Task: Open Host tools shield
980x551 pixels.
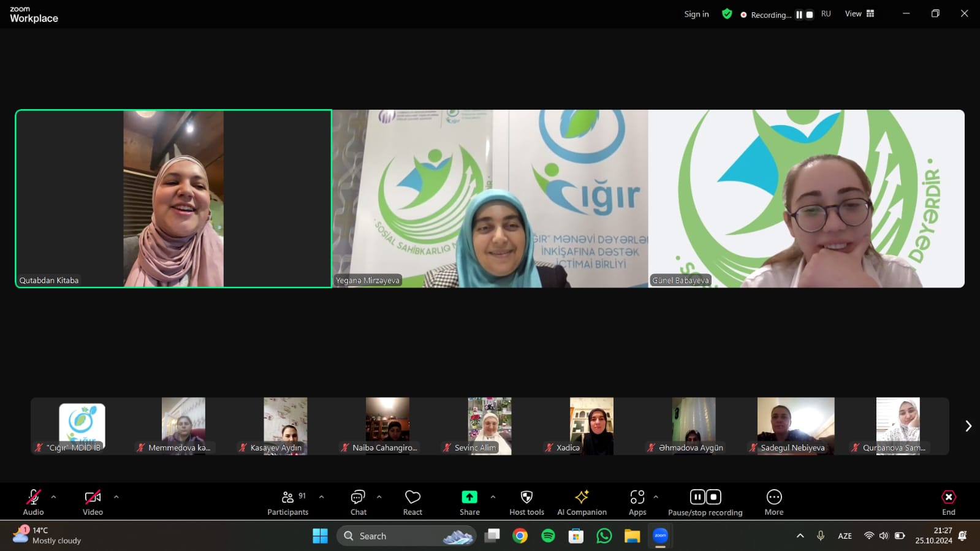Action: tap(526, 502)
